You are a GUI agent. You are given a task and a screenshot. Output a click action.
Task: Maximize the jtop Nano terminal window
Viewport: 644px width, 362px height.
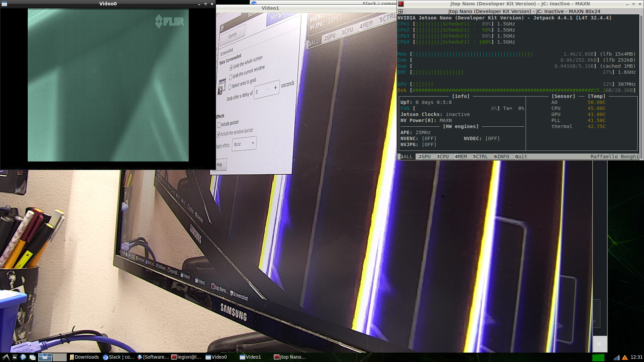point(634,4)
